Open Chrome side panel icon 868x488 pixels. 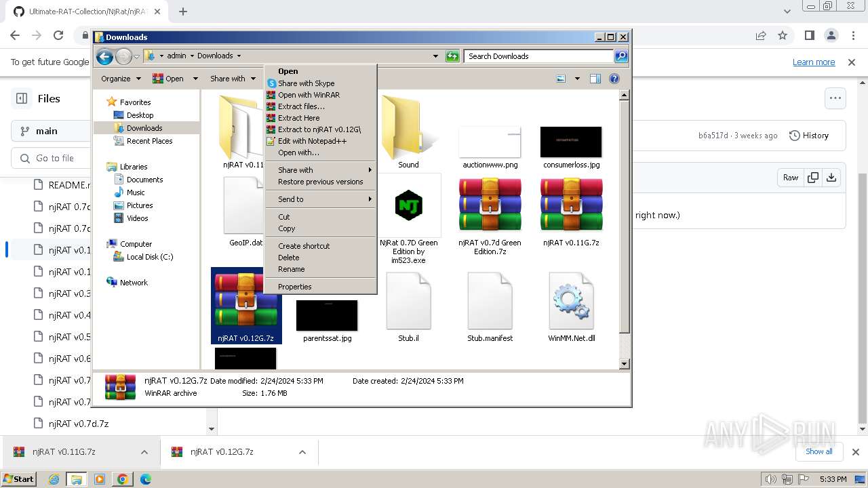click(x=810, y=35)
